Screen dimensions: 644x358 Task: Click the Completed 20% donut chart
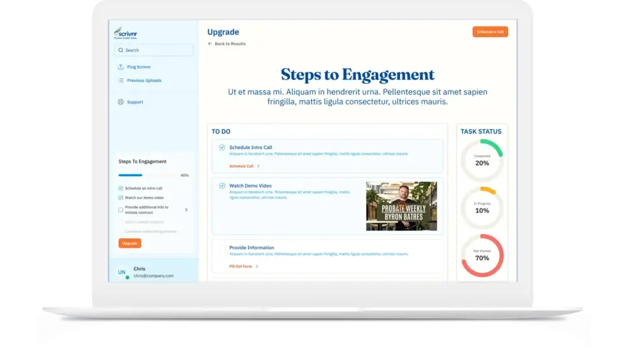482,160
